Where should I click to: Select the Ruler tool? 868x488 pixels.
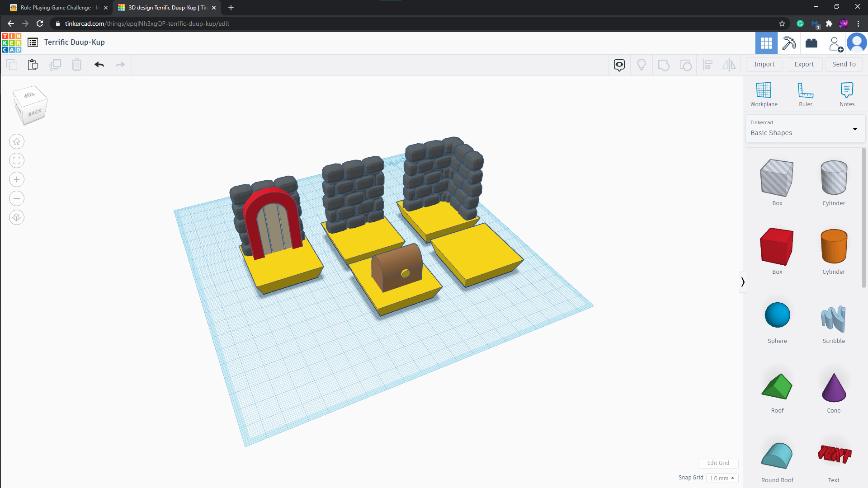[806, 94]
